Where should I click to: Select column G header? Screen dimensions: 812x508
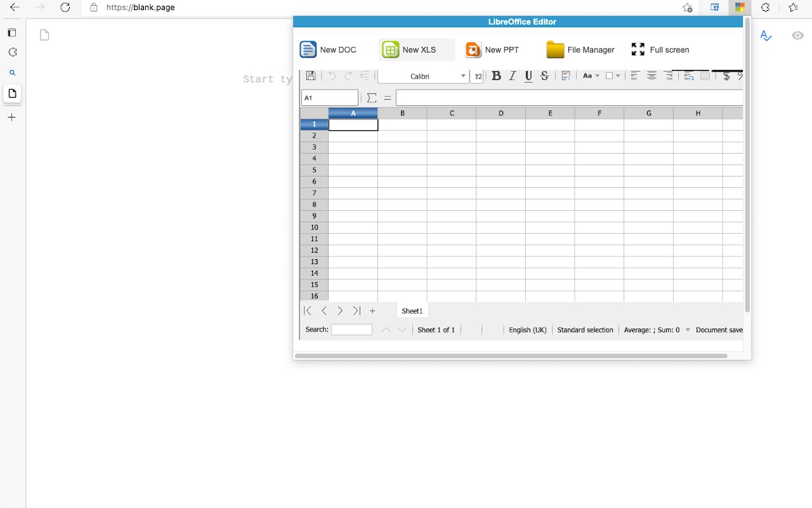[x=649, y=113]
